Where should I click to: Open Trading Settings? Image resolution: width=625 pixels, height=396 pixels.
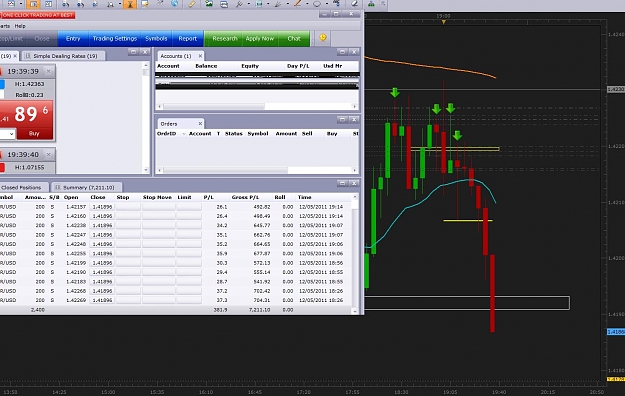coord(115,39)
